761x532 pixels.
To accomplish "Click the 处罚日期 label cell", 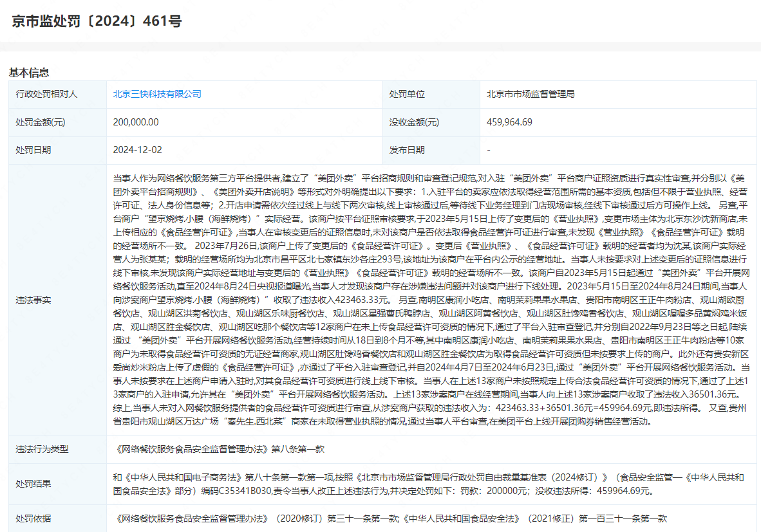I will pos(33,150).
